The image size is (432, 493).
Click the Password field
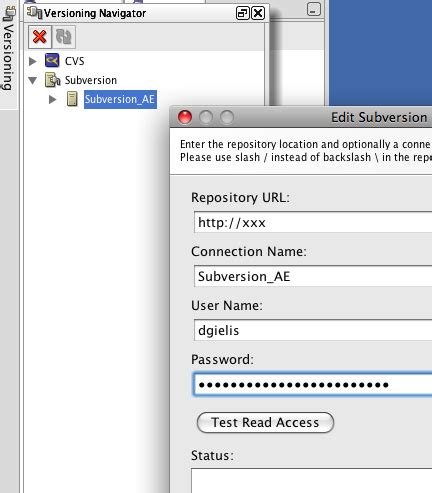pos(313,385)
